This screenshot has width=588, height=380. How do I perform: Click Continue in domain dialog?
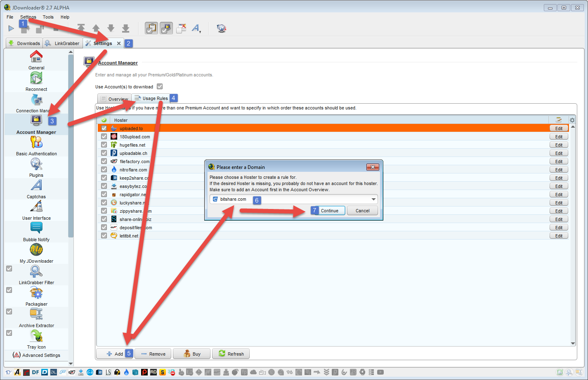pyautogui.click(x=330, y=211)
